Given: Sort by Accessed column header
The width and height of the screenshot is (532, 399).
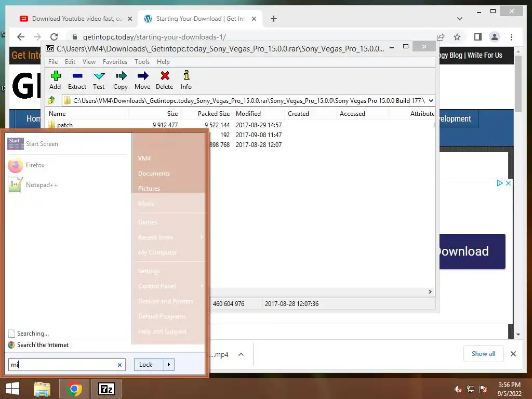Looking at the screenshot, I should pos(362,114).
